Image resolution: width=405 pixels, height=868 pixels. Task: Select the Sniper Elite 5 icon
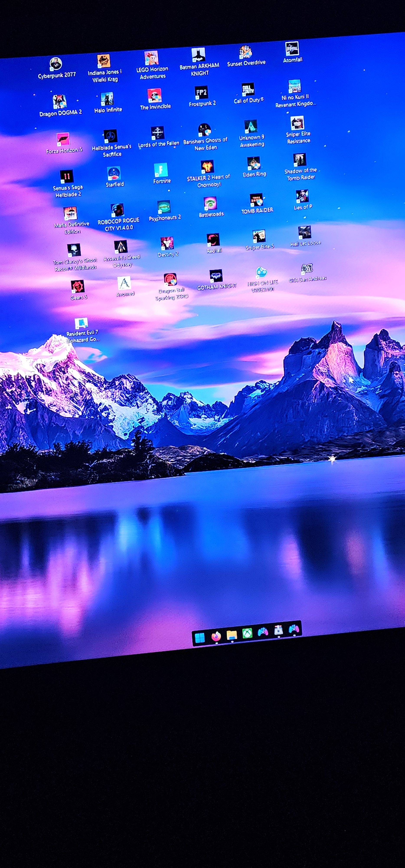(259, 236)
